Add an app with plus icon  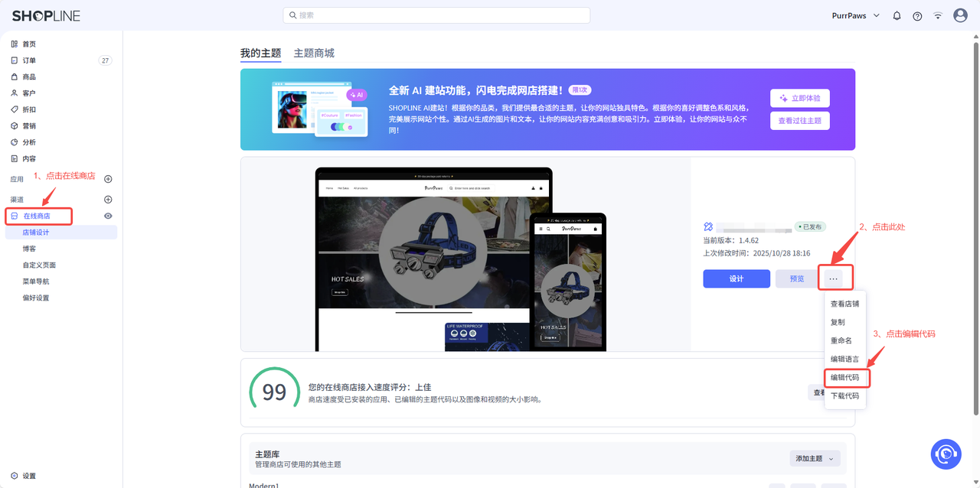click(x=108, y=179)
